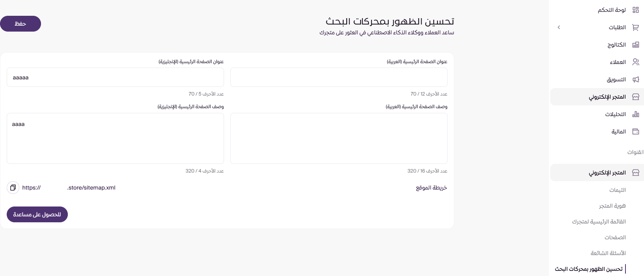This screenshot has height=276, width=644.
Task: Click للحصول على مساعدة help button
Action: pyautogui.click(x=37, y=214)
